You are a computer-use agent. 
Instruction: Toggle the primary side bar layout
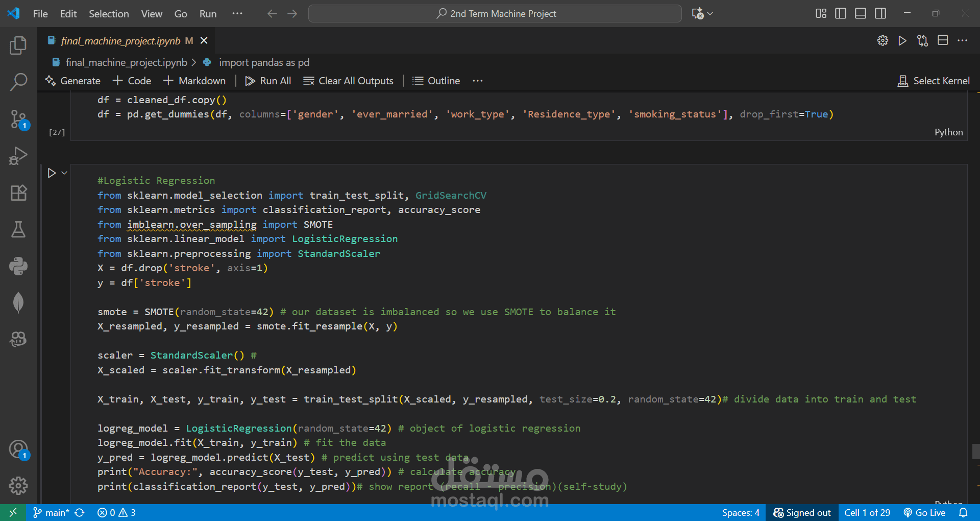pos(840,14)
